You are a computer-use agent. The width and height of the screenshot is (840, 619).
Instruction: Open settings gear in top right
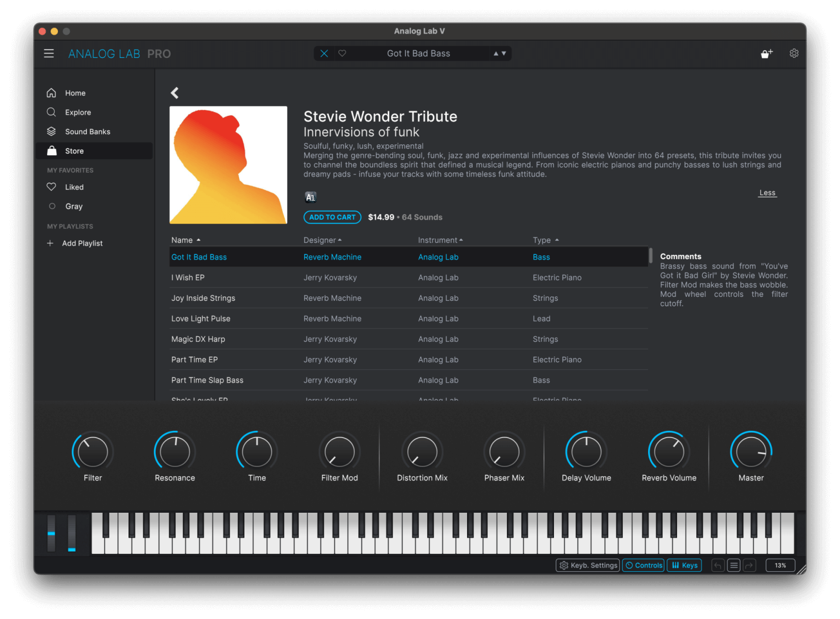pyautogui.click(x=794, y=54)
